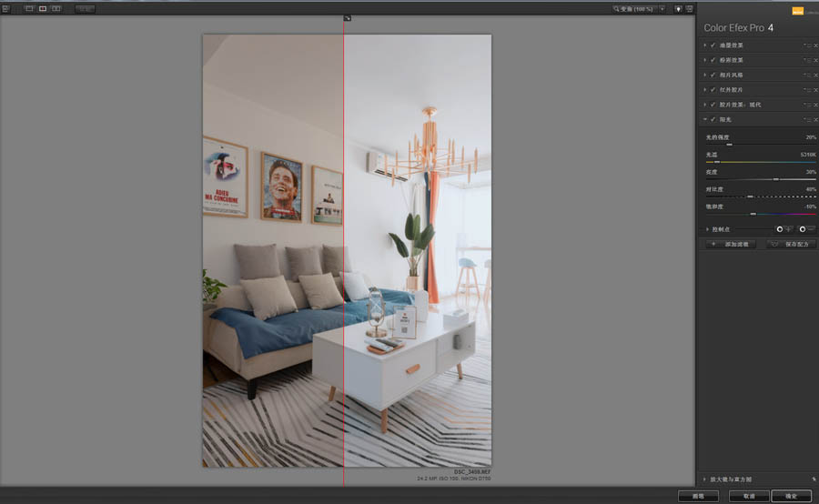This screenshot has height=504, width=819.
Task: Click the zoom magnifier icon
Action: coord(616,9)
